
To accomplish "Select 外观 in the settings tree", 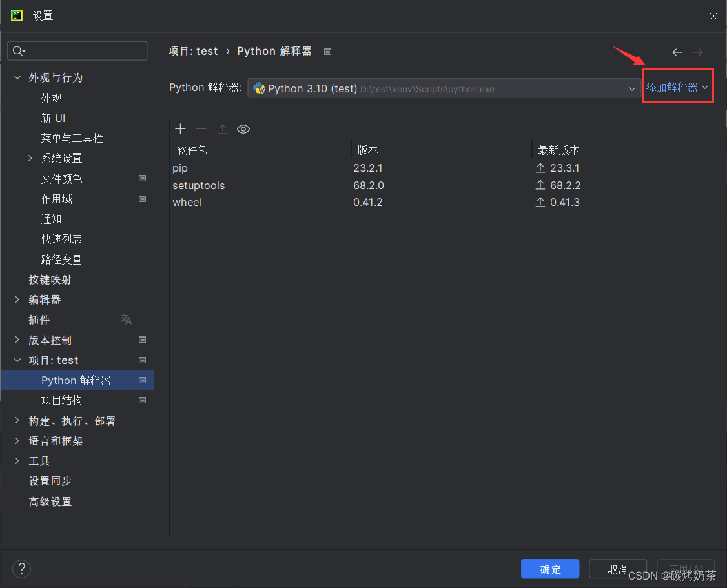I will tap(51, 98).
